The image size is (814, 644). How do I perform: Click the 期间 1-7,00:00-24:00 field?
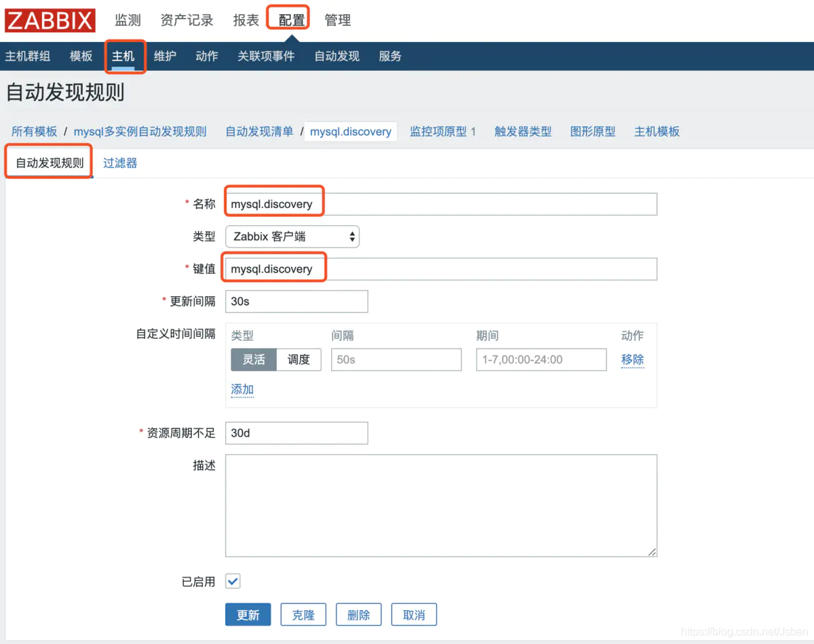pyautogui.click(x=541, y=360)
